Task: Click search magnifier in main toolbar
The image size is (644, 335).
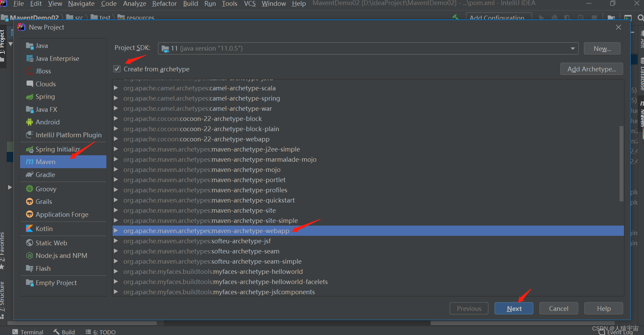Action: click(640, 18)
